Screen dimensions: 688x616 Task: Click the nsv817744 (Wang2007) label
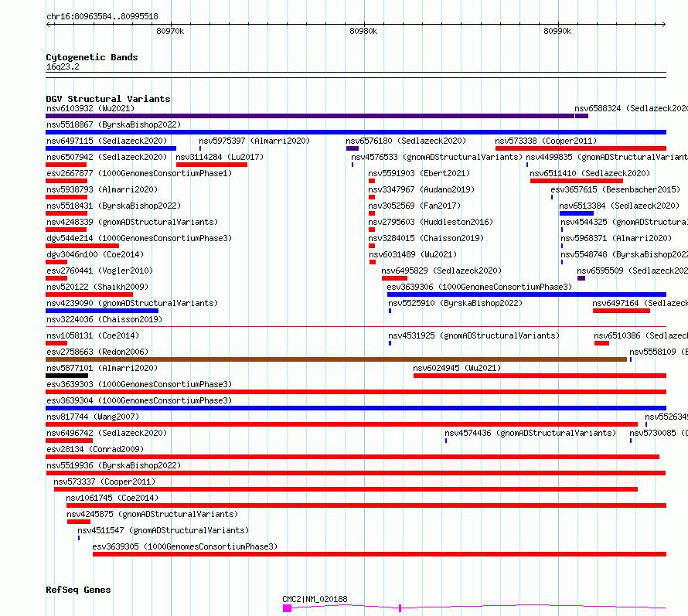tap(93, 417)
